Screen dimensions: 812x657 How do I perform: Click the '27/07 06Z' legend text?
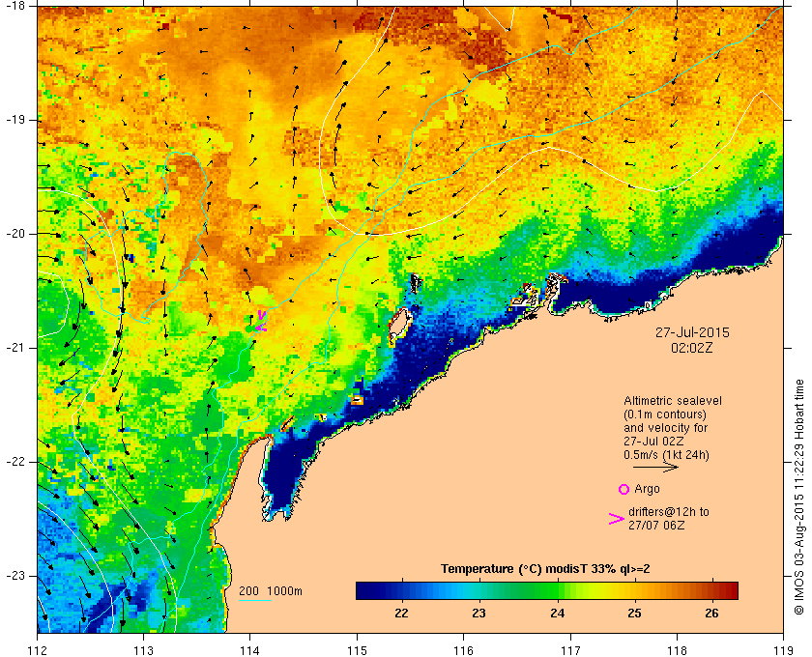(x=656, y=525)
